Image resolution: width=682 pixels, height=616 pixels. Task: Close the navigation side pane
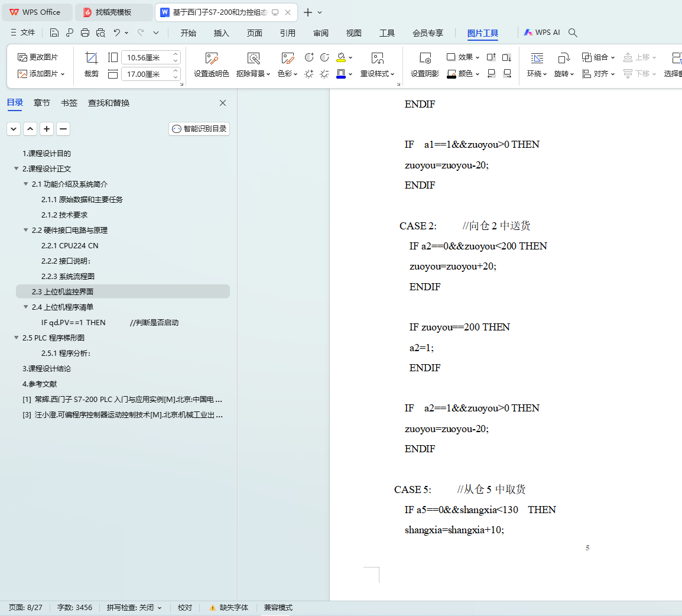click(223, 103)
